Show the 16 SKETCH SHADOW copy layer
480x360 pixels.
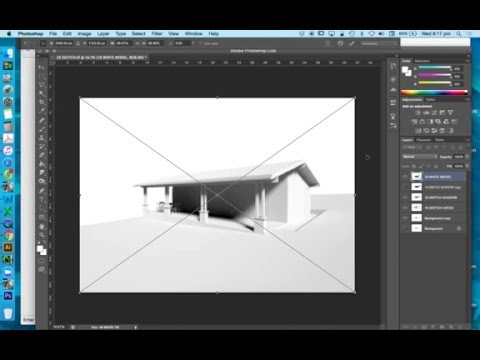coord(405,187)
